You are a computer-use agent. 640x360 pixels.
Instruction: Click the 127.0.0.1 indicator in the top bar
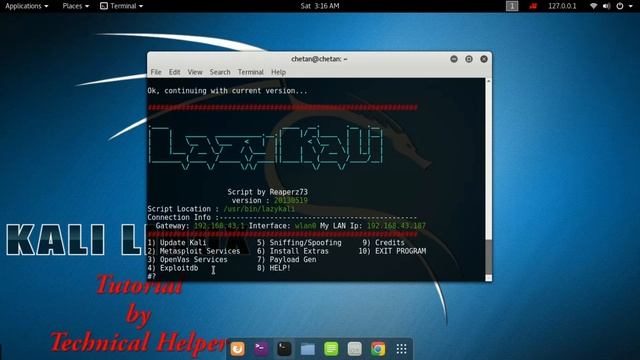pos(562,6)
